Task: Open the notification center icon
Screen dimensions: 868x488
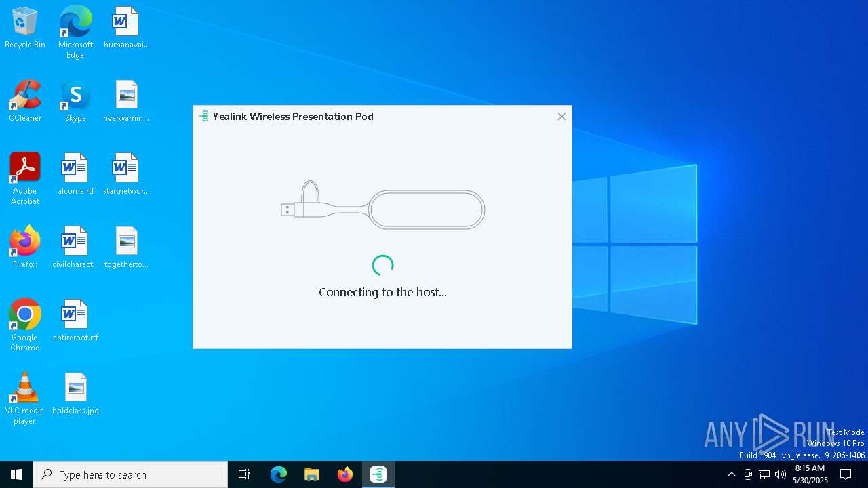Action: tap(846, 474)
